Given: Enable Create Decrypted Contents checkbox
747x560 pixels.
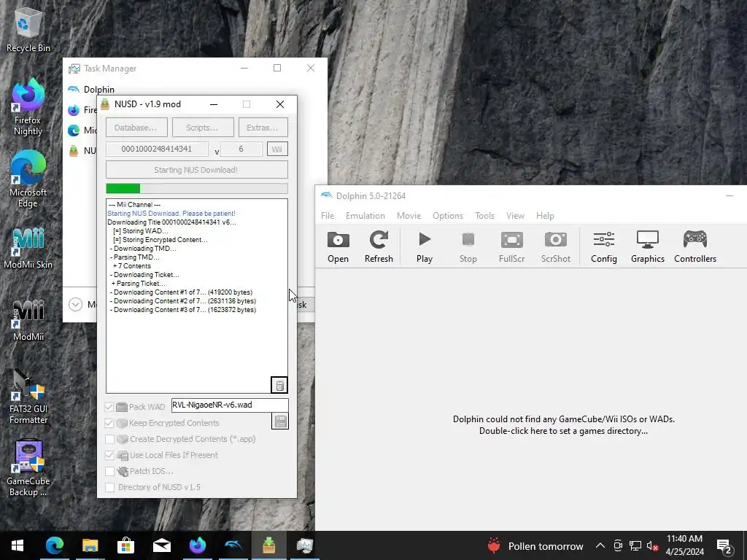Looking at the screenshot, I should [x=109, y=439].
